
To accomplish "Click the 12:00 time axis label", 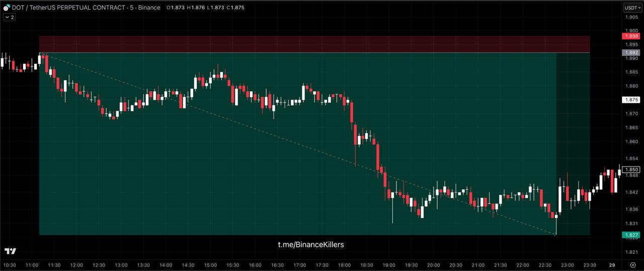I will [76, 265].
